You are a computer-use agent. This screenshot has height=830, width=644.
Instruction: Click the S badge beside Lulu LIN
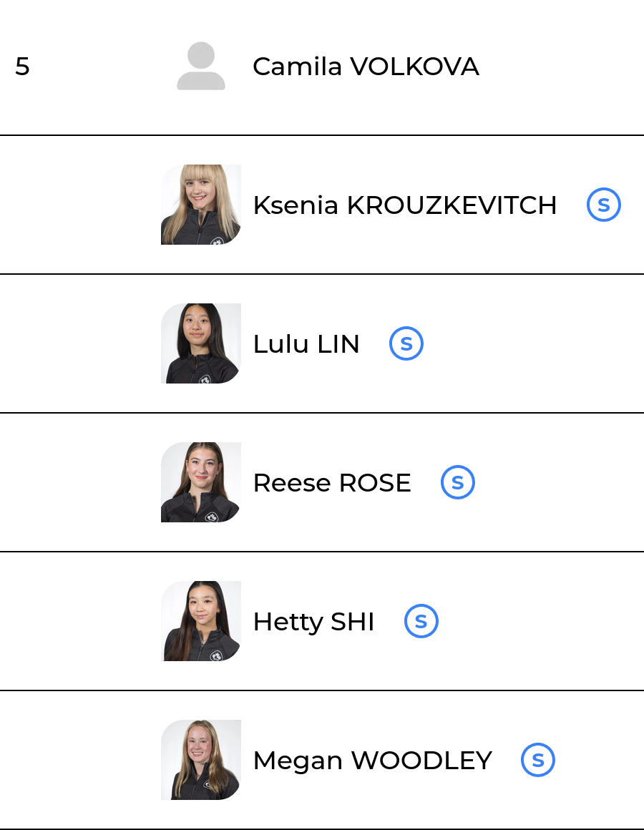pyautogui.click(x=406, y=344)
